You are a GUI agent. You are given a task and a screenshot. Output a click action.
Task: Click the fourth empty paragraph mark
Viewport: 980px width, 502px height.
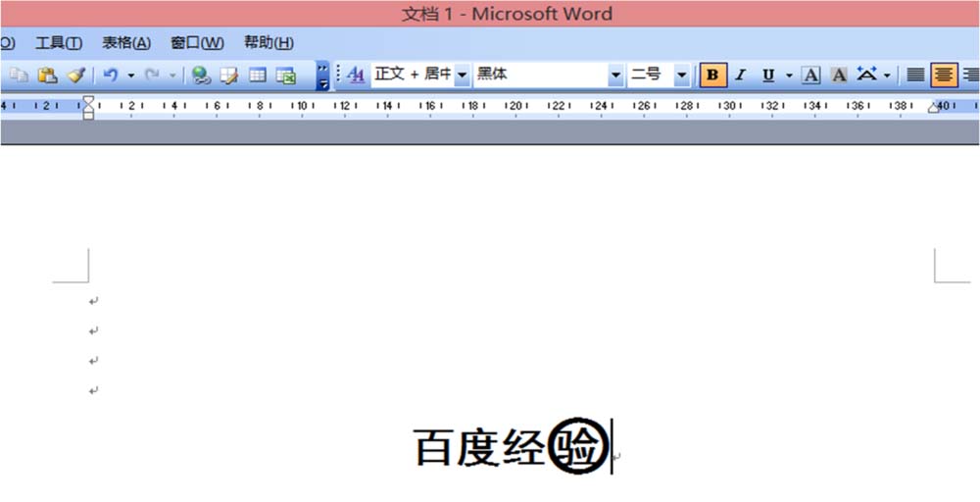94,391
